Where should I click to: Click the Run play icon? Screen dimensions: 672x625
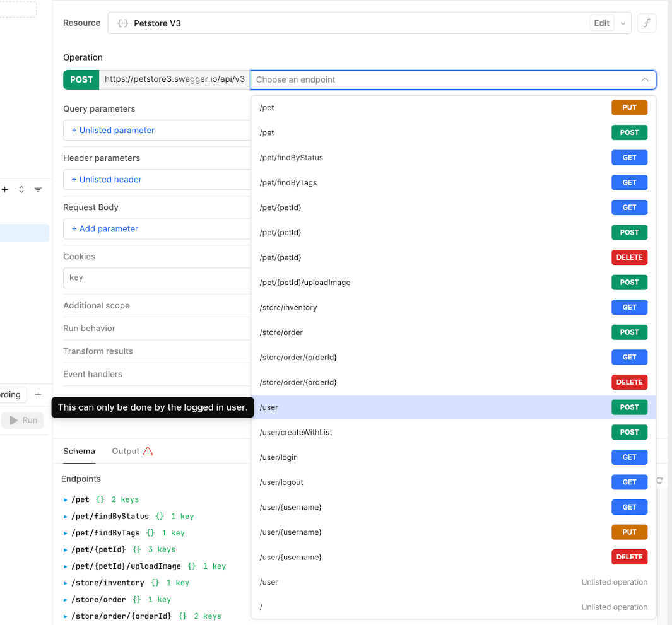coord(13,420)
